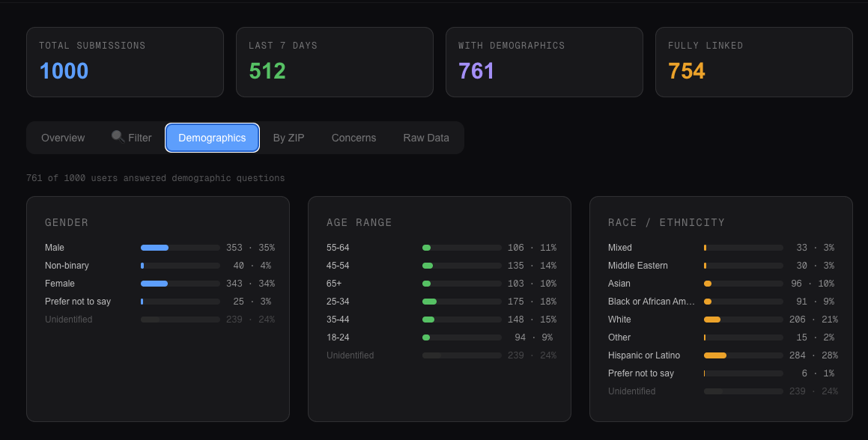Screen dimensions: 868x440
Task: Click Unidentified label in Race card
Action: pos(631,391)
